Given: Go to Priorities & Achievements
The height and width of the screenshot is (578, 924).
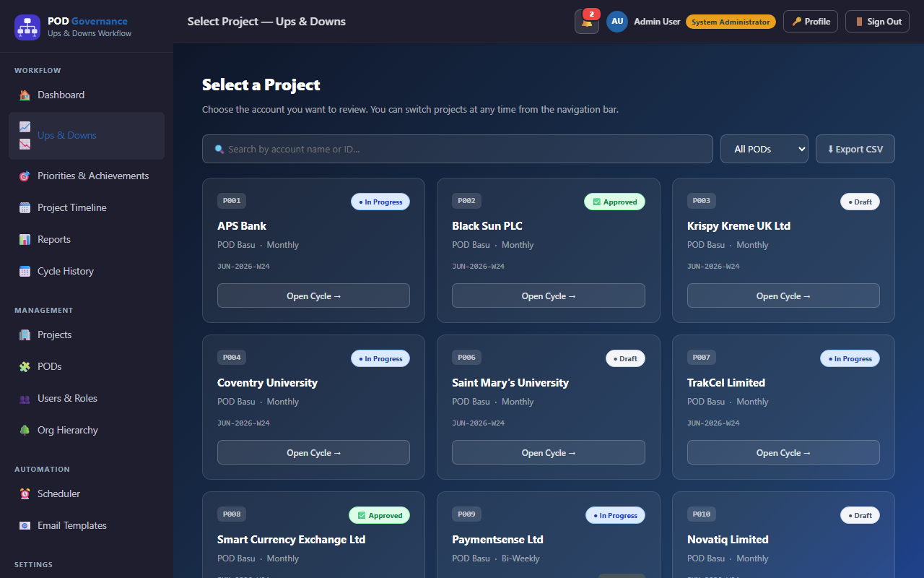Looking at the screenshot, I should point(87,176).
